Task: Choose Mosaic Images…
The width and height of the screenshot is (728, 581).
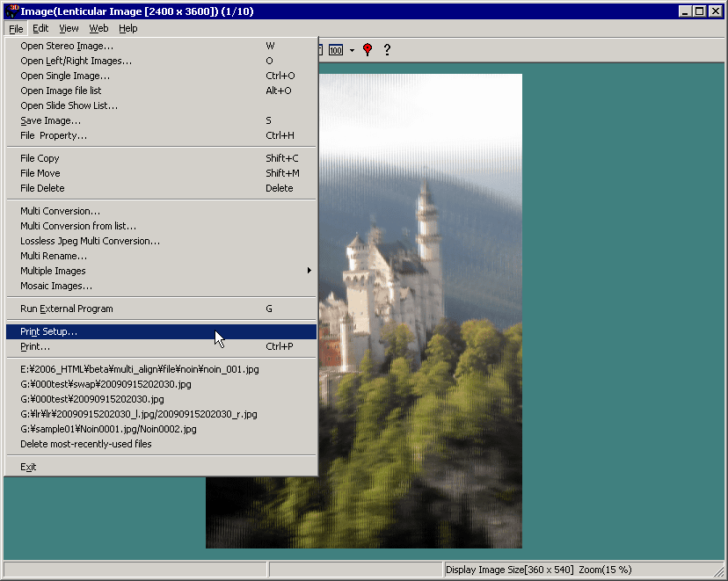Action: pos(161,286)
